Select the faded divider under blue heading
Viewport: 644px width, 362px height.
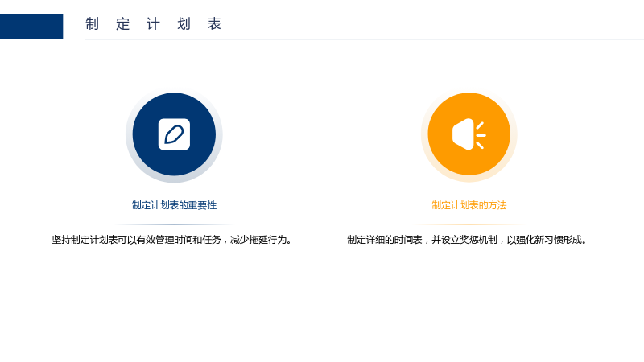click(174, 225)
